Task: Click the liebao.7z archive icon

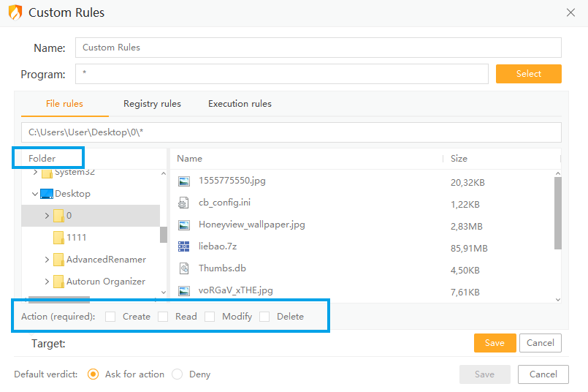Action: (184, 246)
